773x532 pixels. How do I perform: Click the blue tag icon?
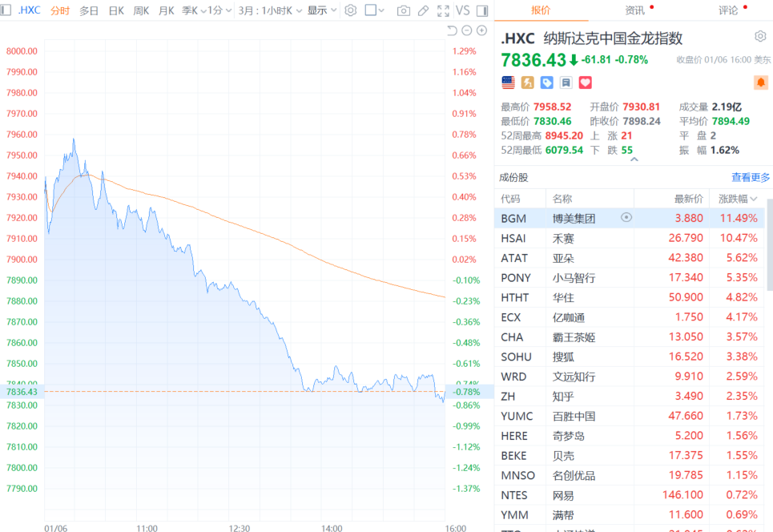coord(547,83)
